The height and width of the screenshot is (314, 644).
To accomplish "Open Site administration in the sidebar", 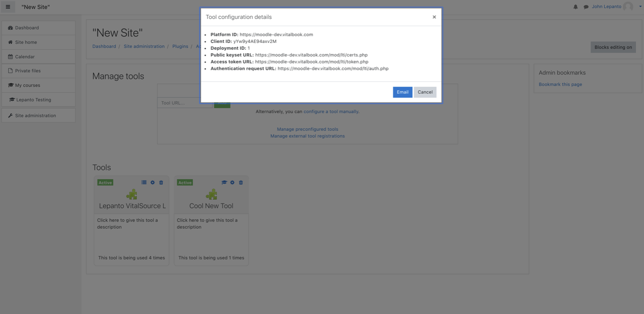I will tap(38, 115).
